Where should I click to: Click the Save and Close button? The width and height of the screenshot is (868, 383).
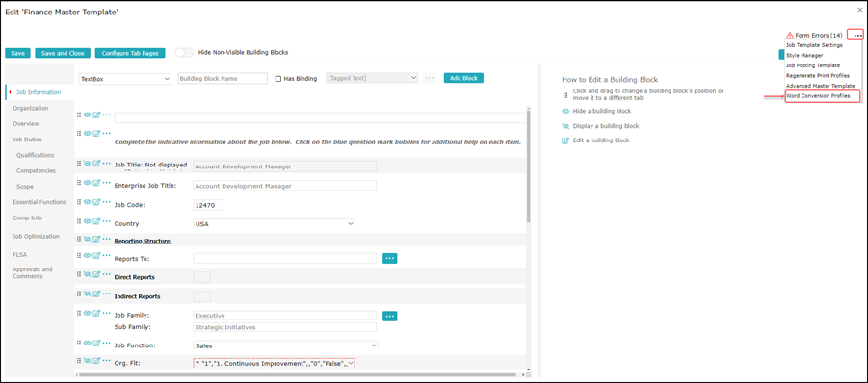pyautogui.click(x=63, y=53)
